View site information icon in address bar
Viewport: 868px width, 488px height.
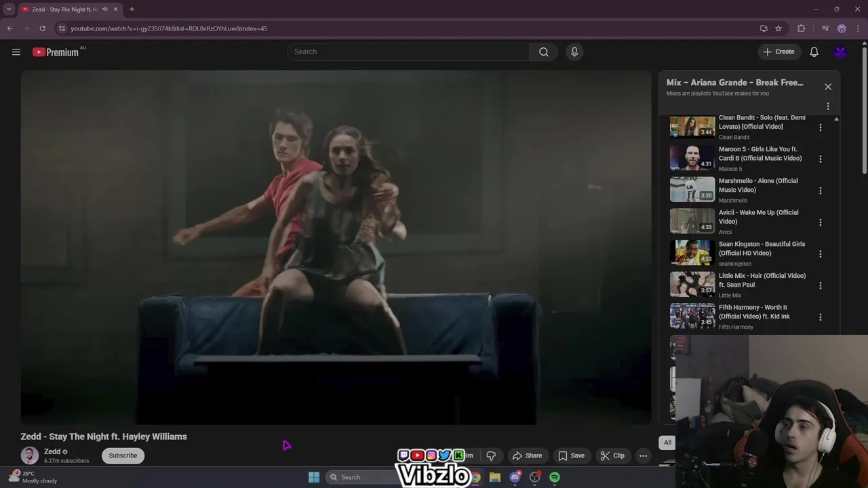[x=62, y=28]
